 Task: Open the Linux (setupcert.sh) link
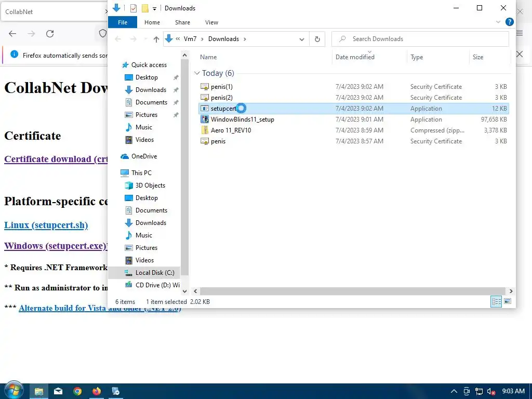pyautogui.click(x=46, y=225)
